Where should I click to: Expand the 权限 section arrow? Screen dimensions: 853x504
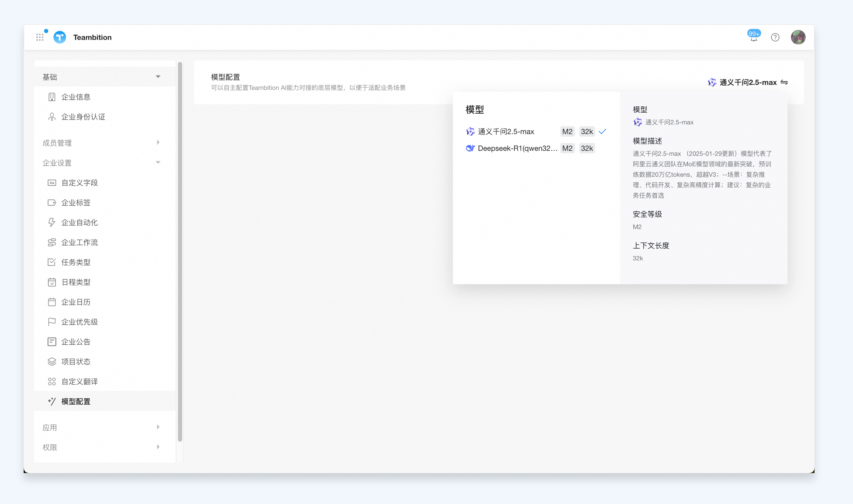158,447
